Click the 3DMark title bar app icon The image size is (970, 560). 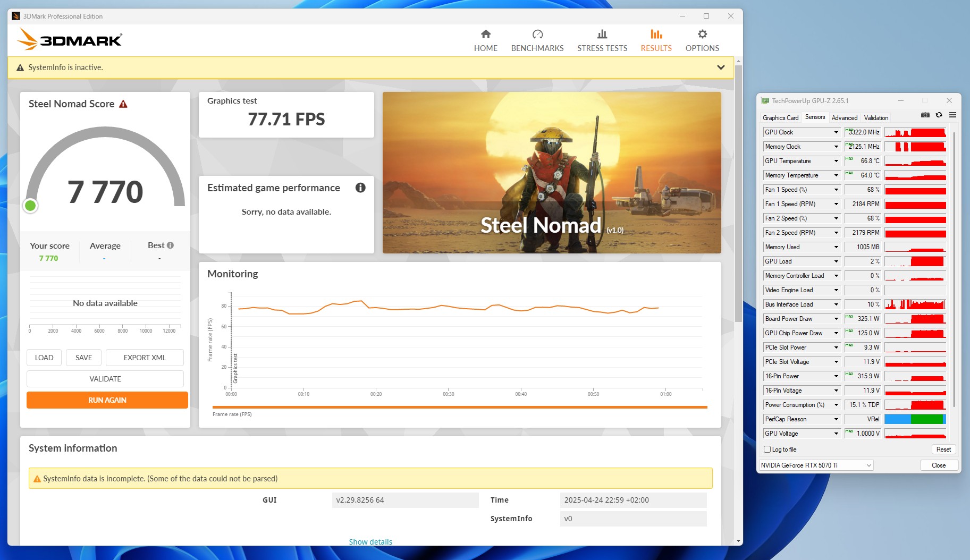point(16,16)
